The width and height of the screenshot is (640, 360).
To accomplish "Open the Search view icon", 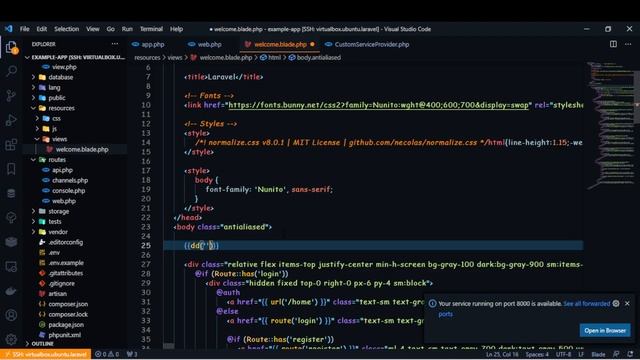I will pos(11,71).
